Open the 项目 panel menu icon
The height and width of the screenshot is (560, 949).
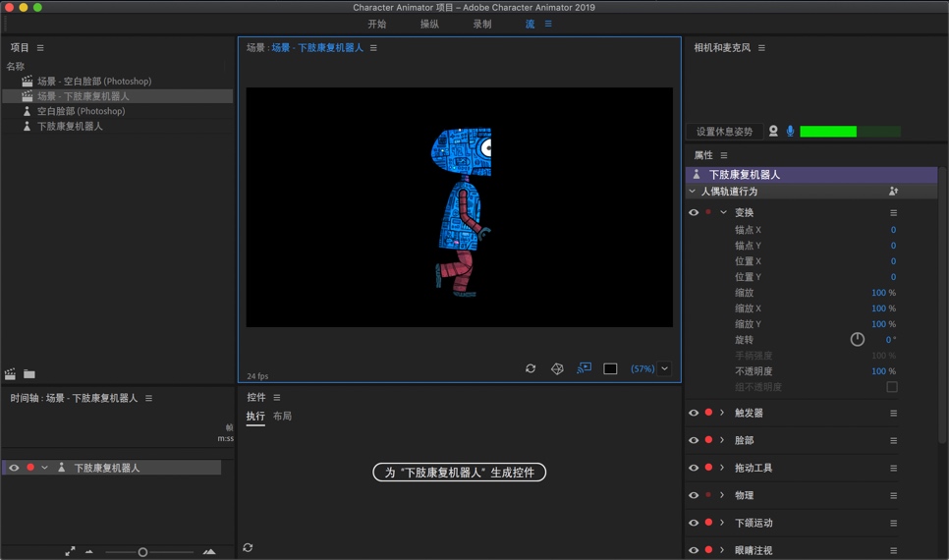click(40, 48)
